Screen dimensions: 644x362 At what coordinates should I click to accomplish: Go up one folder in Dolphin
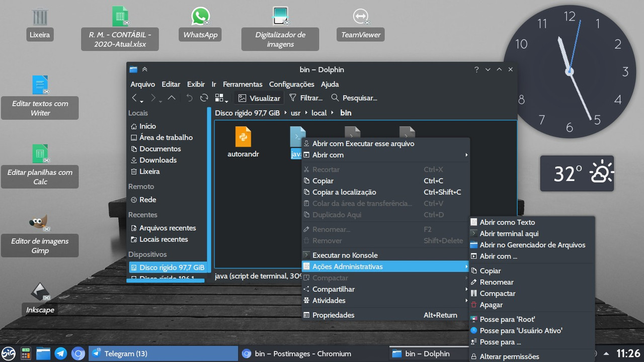[x=172, y=98]
